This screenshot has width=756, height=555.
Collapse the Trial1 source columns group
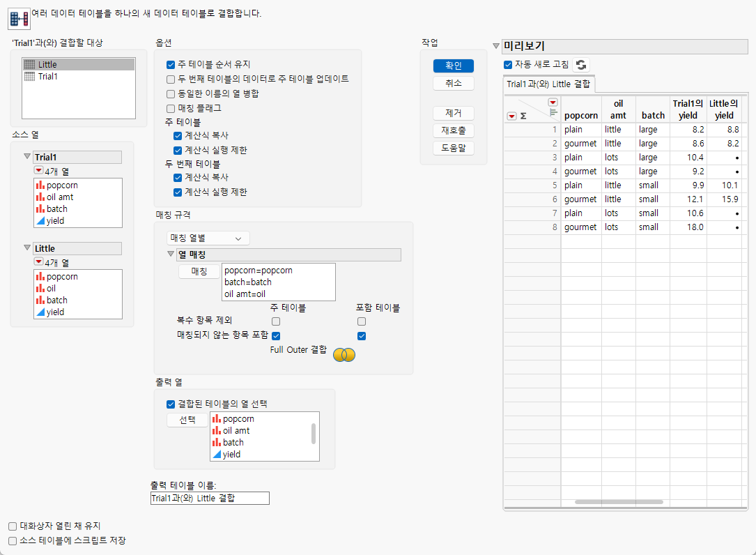(x=27, y=156)
